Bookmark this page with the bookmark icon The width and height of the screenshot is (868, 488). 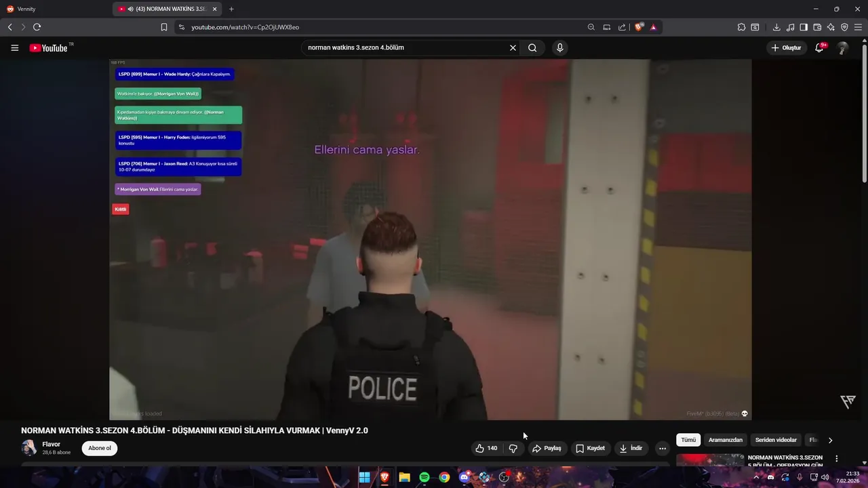tap(164, 27)
